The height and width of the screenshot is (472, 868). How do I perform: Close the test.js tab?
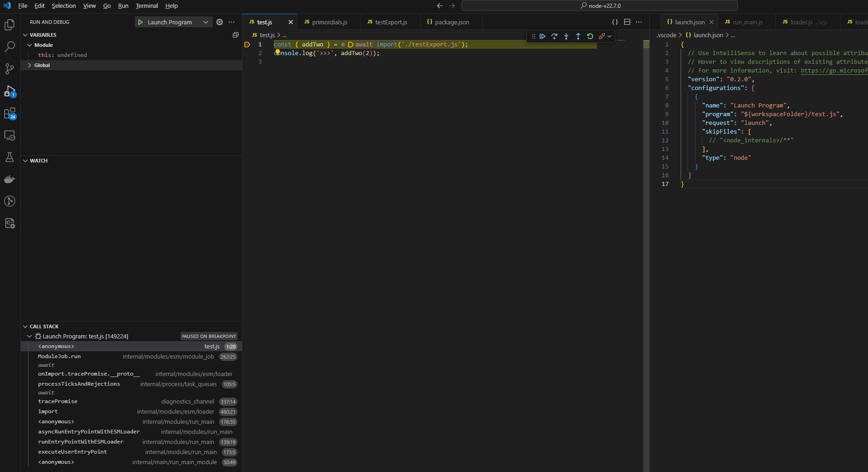click(291, 22)
